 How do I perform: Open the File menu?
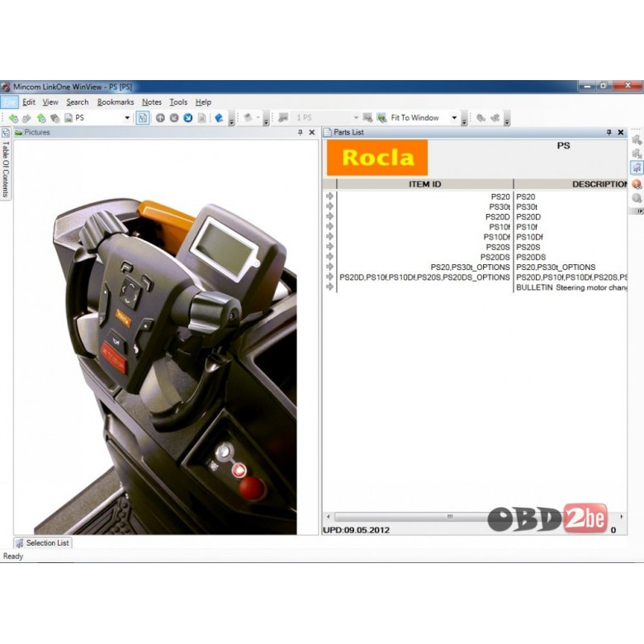click(x=9, y=102)
